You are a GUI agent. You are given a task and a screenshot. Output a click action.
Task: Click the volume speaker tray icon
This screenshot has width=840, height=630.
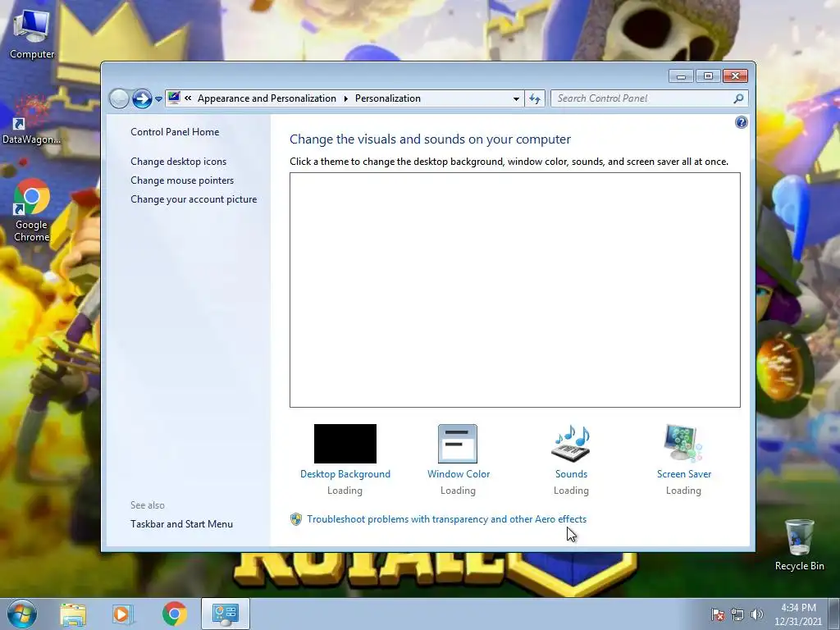(757, 614)
